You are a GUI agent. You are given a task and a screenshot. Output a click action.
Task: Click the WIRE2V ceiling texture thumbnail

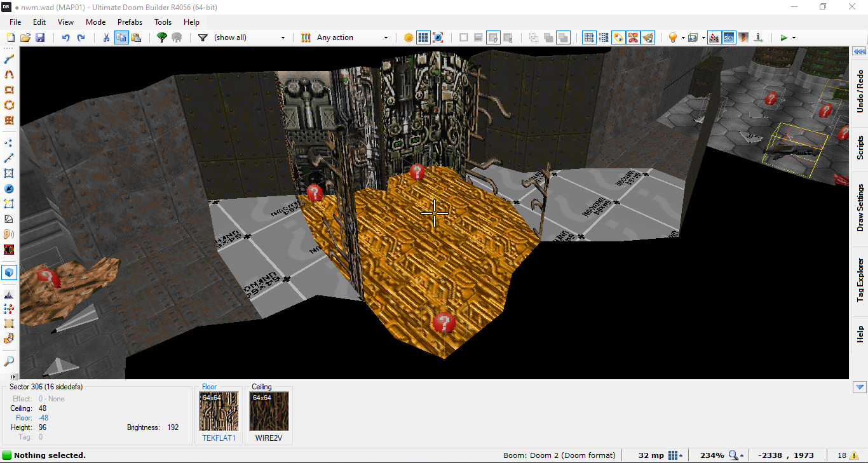pos(269,412)
